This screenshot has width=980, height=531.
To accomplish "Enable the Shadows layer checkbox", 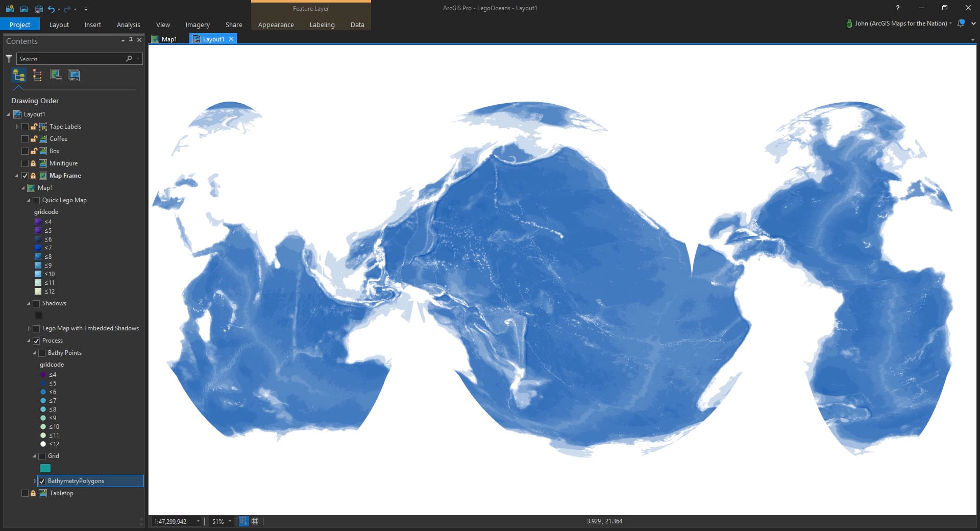I will (x=36, y=303).
